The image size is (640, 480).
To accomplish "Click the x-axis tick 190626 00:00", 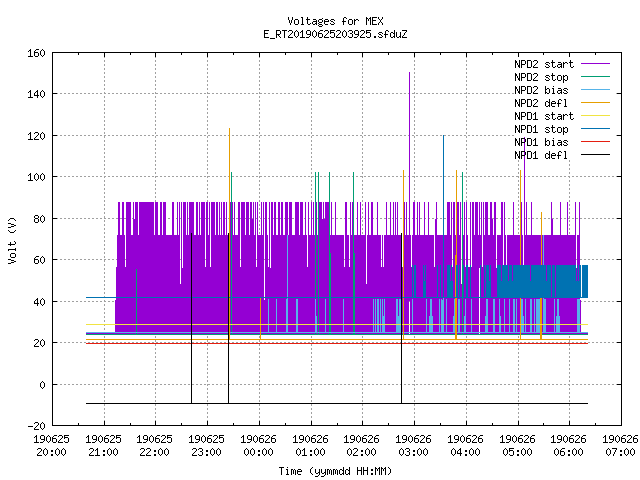I will 258,446.
